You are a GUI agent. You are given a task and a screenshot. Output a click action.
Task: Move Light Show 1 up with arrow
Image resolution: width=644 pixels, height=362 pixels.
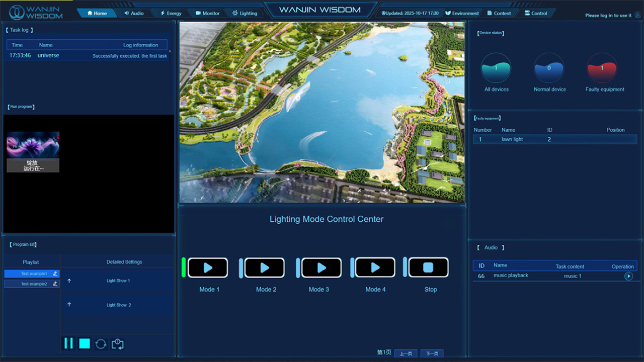[69, 281]
